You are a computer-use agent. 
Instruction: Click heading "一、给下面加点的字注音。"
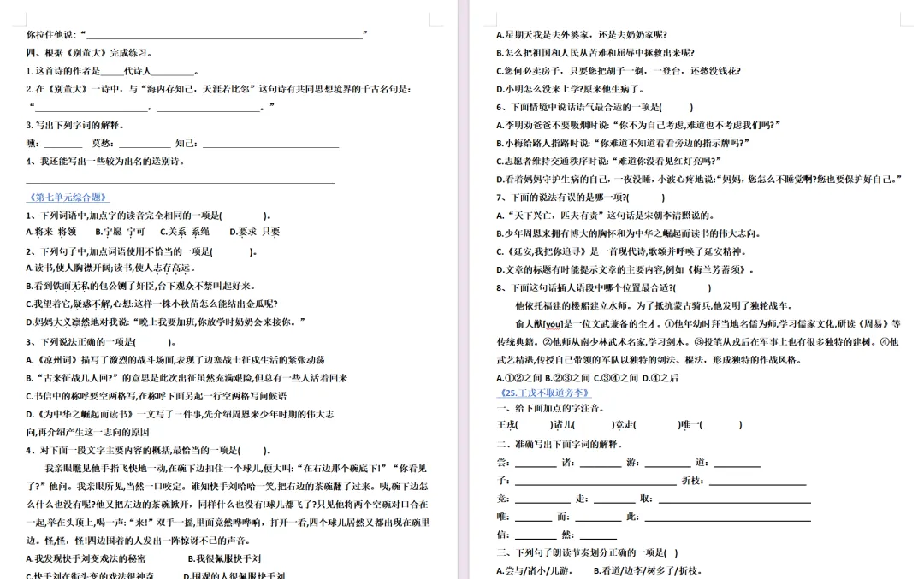(x=551, y=408)
